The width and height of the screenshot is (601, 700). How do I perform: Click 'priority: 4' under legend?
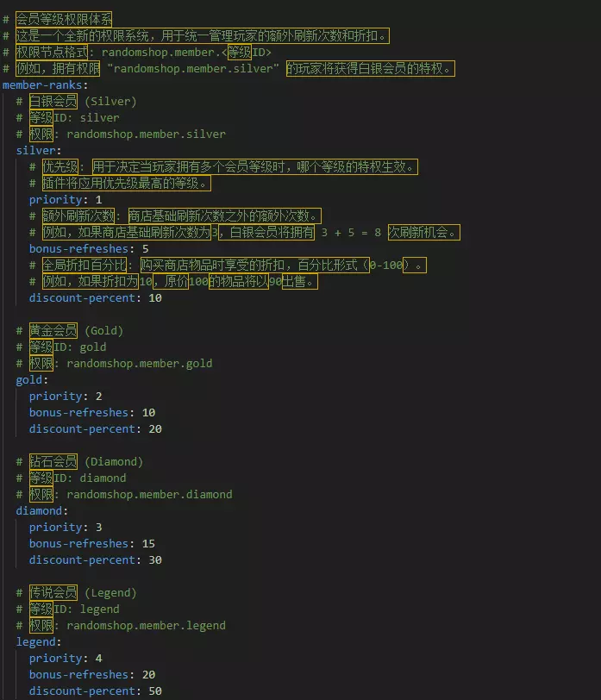[66, 658]
